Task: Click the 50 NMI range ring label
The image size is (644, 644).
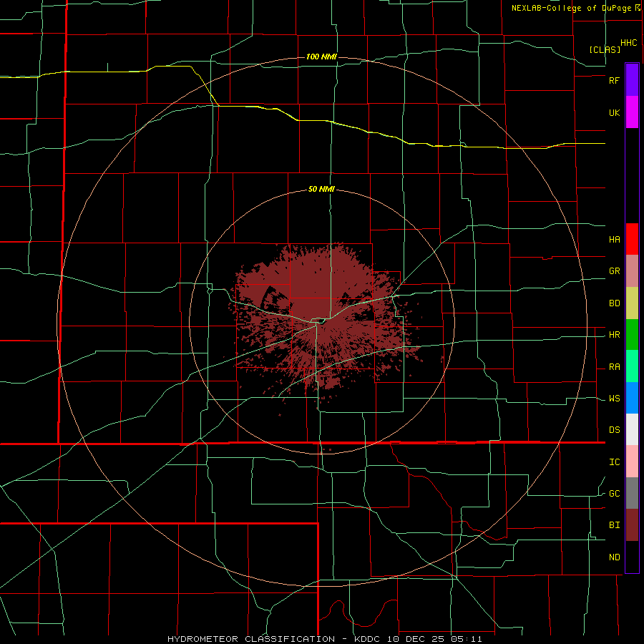Action: 321,190
